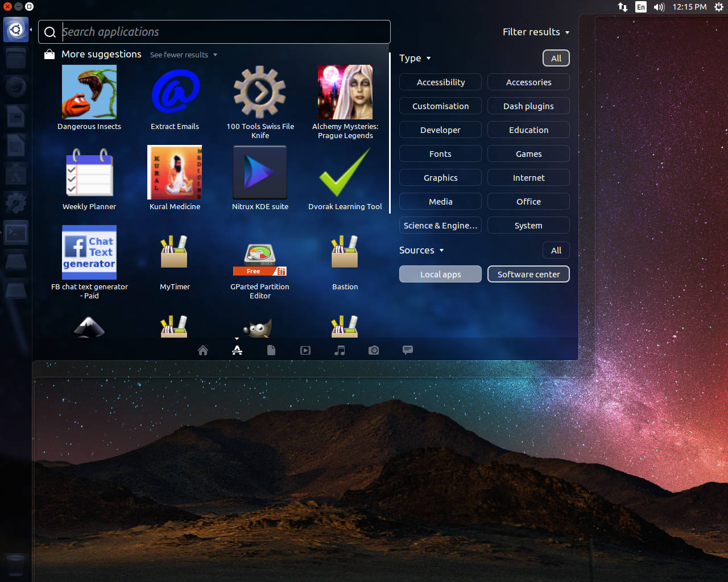This screenshot has width=728, height=582.
Task: Switch to the Video lens
Action: pyautogui.click(x=305, y=350)
